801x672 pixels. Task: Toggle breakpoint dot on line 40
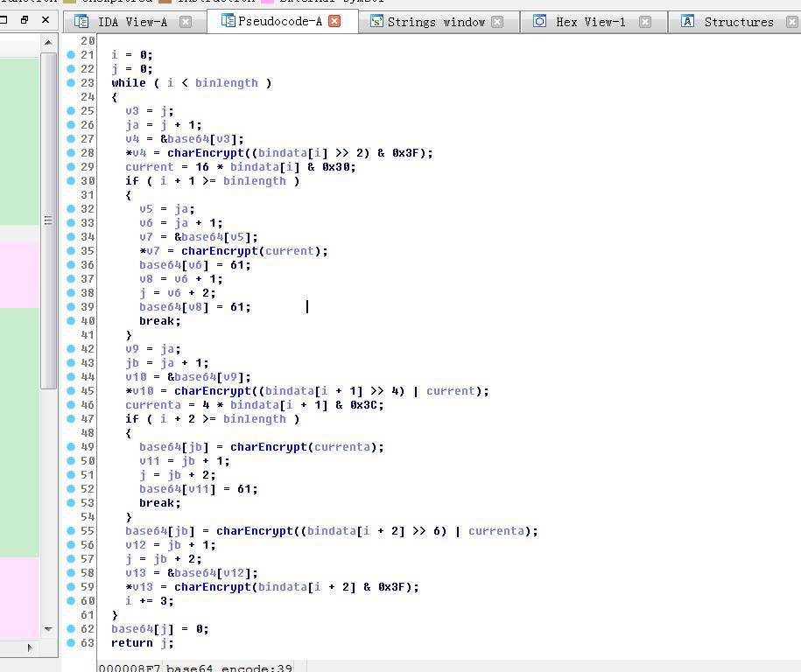point(71,320)
